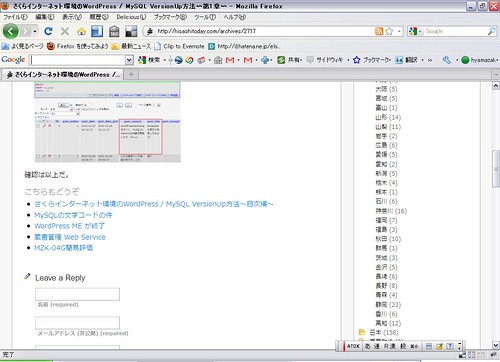The image size is (500, 362).
Task: Open a new tab with the plus button
Action: tap(131, 74)
